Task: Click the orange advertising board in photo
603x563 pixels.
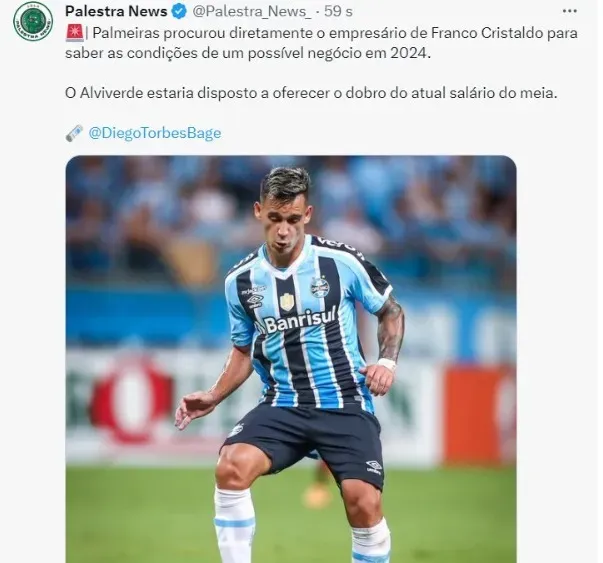Action: point(480,415)
